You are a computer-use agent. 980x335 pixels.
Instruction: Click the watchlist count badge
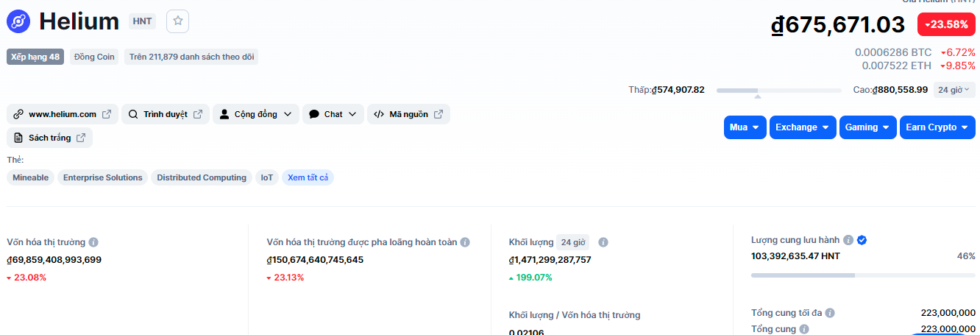click(x=191, y=57)
